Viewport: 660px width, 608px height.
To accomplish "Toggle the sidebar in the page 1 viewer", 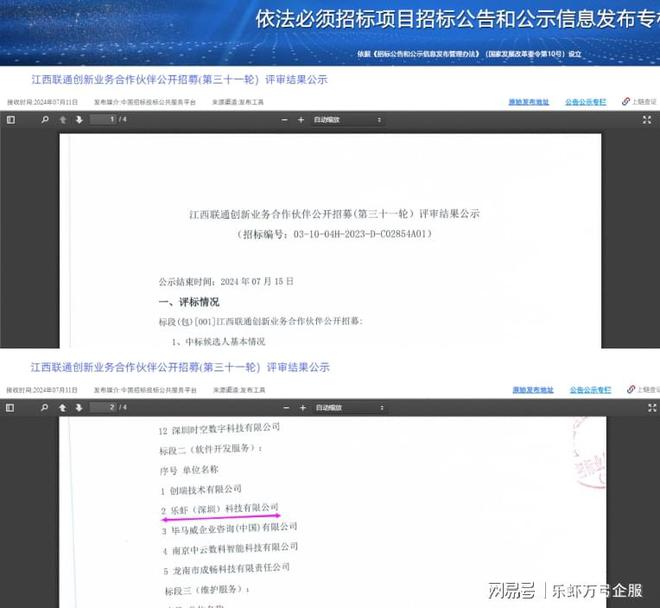I will point(11,120).
